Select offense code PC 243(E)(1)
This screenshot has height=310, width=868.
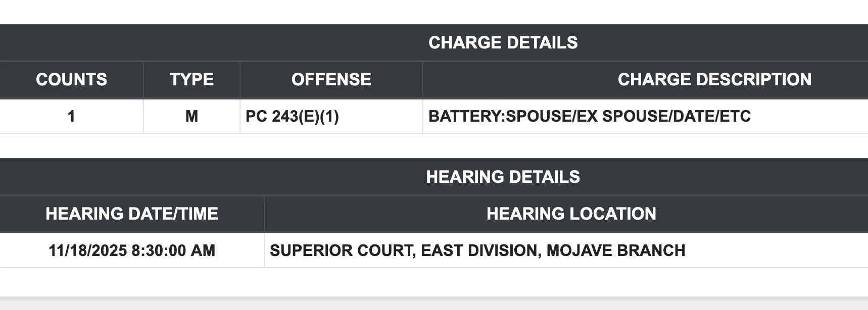coord(292,117)
